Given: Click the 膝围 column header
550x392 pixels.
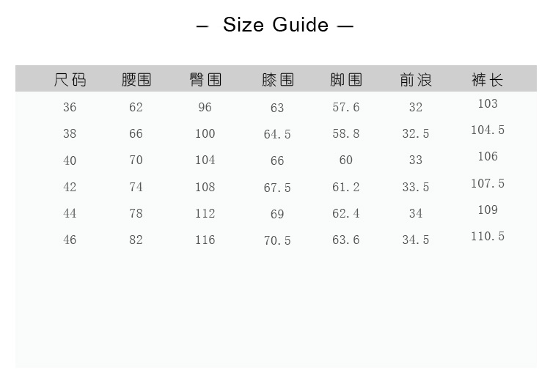Looking at the screenshot, I should pos(277,79).
